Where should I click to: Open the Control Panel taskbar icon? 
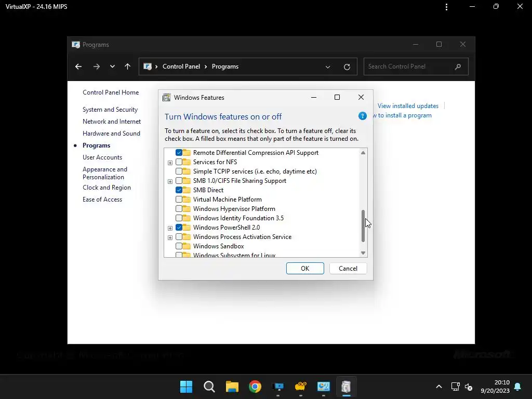323,387
